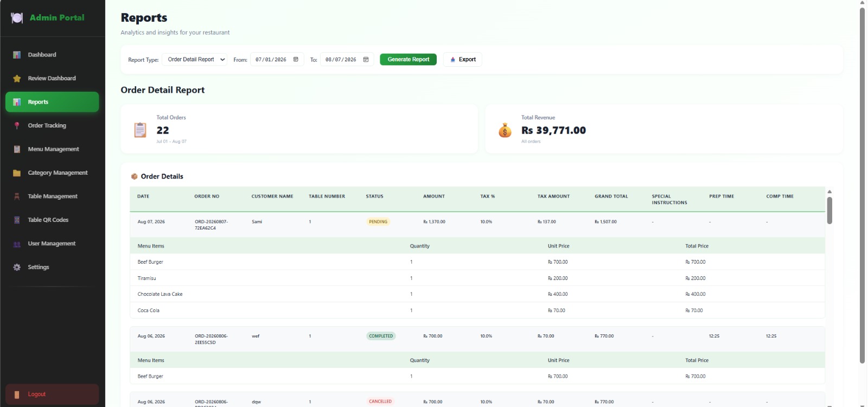Click the STATUS column header
This screenshot has height=407, width=868.
(x=374, y=196)
